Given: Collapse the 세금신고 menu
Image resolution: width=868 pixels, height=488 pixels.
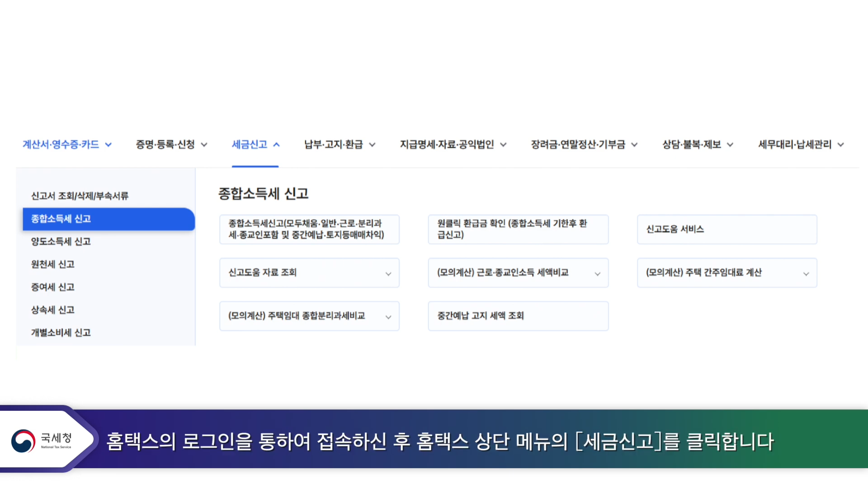Looking at the screenshot, I should click(255, 145).
